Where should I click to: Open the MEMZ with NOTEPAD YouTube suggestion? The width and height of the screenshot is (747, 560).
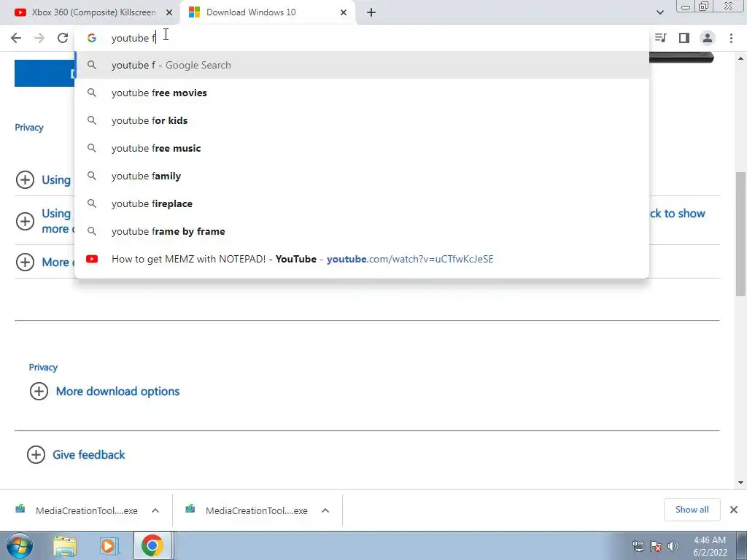pyautogui.click(x=362, y=259)
